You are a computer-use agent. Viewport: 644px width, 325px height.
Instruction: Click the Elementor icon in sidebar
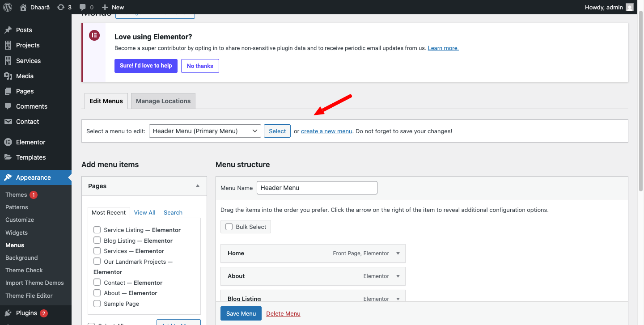click(8, 142)
